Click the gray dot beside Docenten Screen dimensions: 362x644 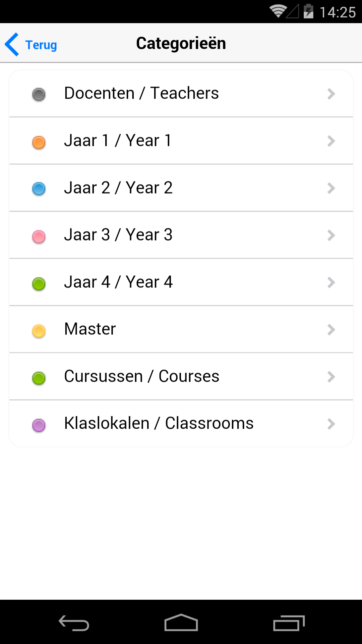point(39,94)
